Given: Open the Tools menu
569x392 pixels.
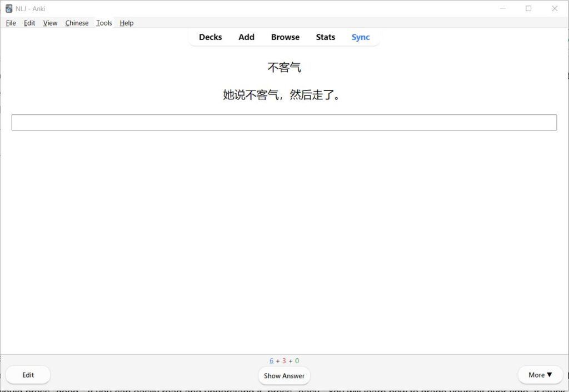Looking at the screenshot, I should [x=103, y=23].
